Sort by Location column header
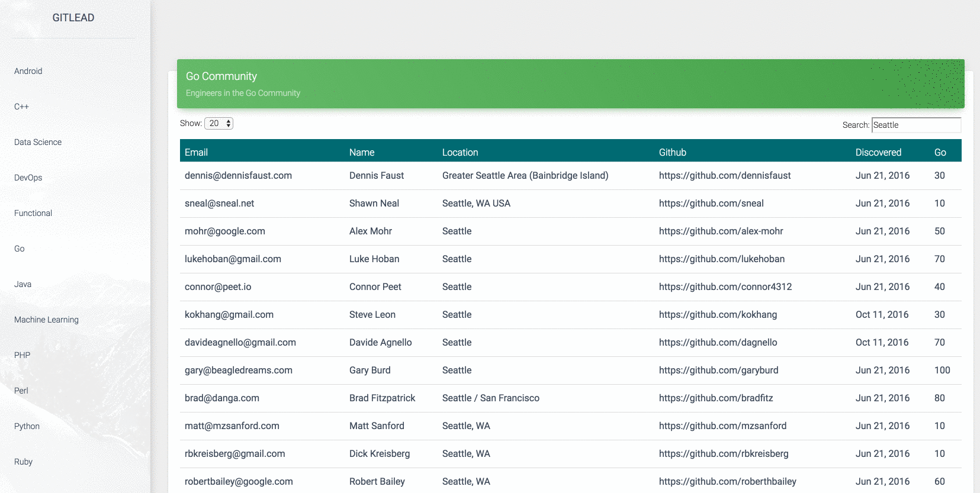This screenshot has height=493, width=980. pyautogui.click(x=460, y=152)
